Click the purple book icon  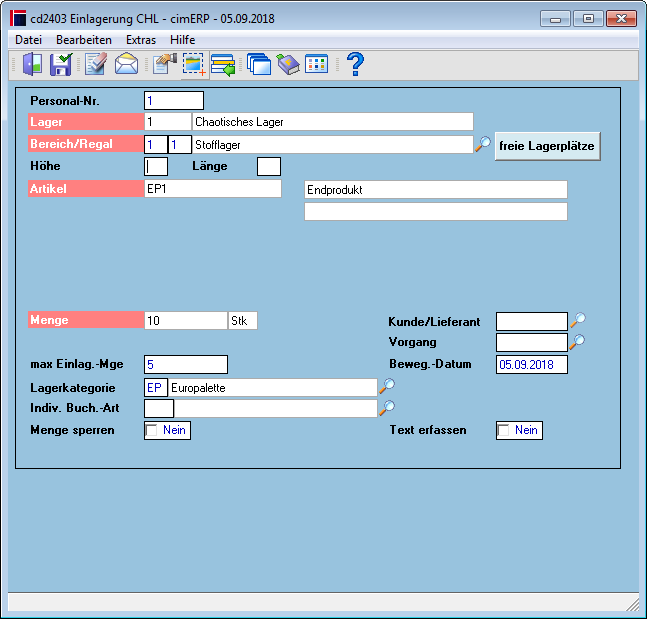point(288,64)
